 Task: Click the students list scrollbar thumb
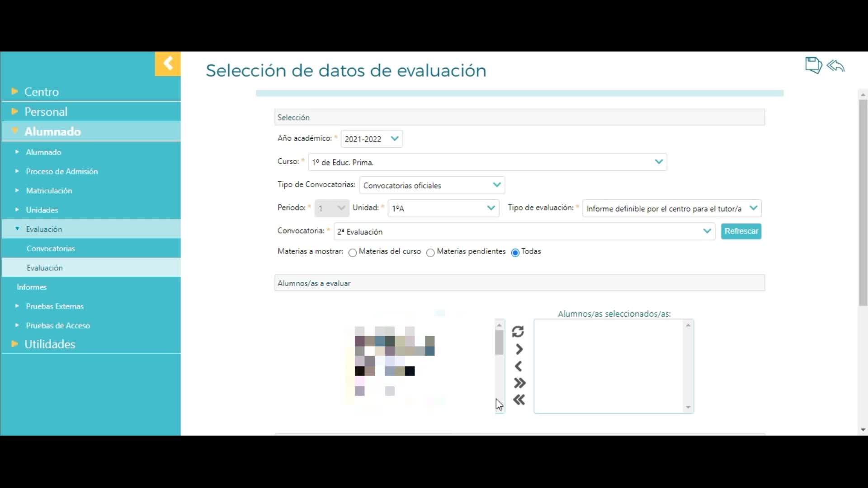pos(499,342)
